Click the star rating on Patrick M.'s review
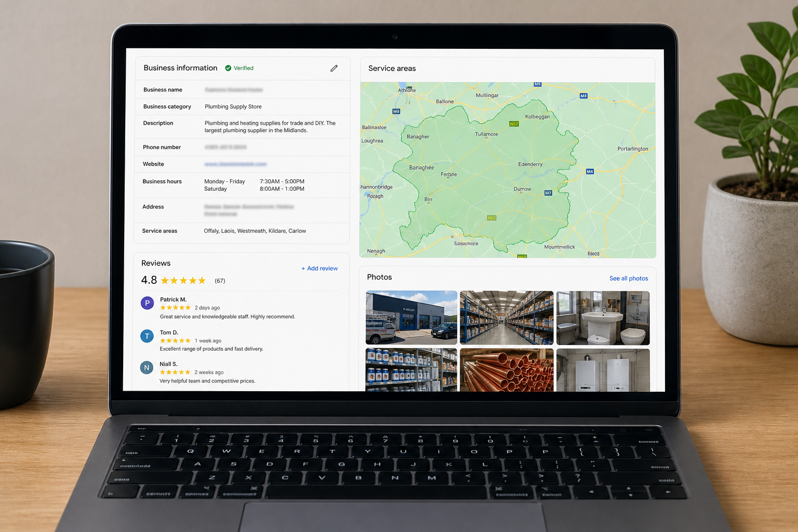Image resolution: width=798 pixels, height=532 pixels. click(175, 308)
